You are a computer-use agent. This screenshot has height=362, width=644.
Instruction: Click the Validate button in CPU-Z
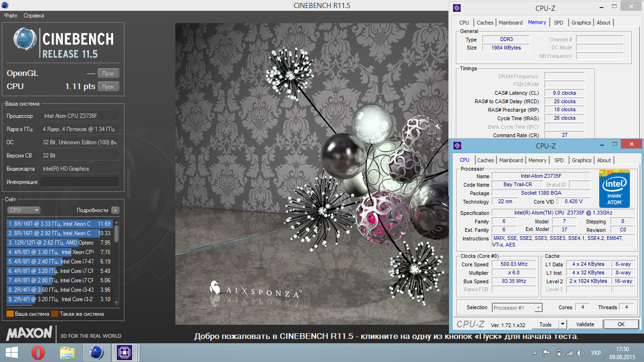[585, 324]
